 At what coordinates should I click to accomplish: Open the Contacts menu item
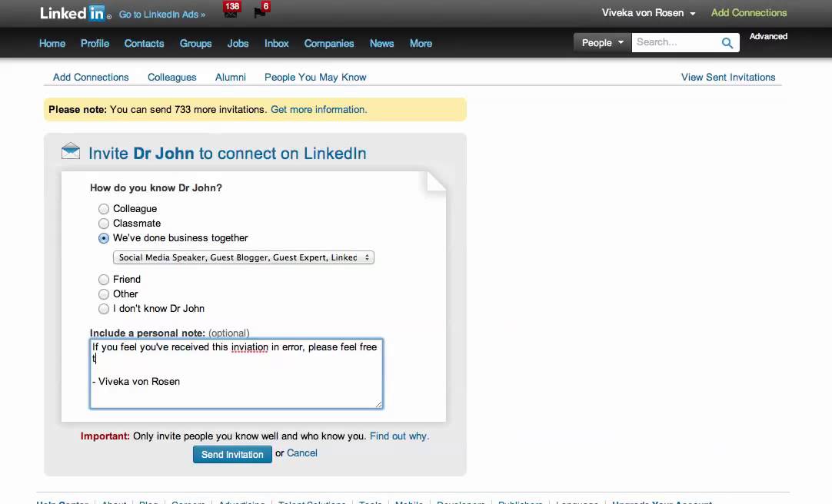(144, 44)
